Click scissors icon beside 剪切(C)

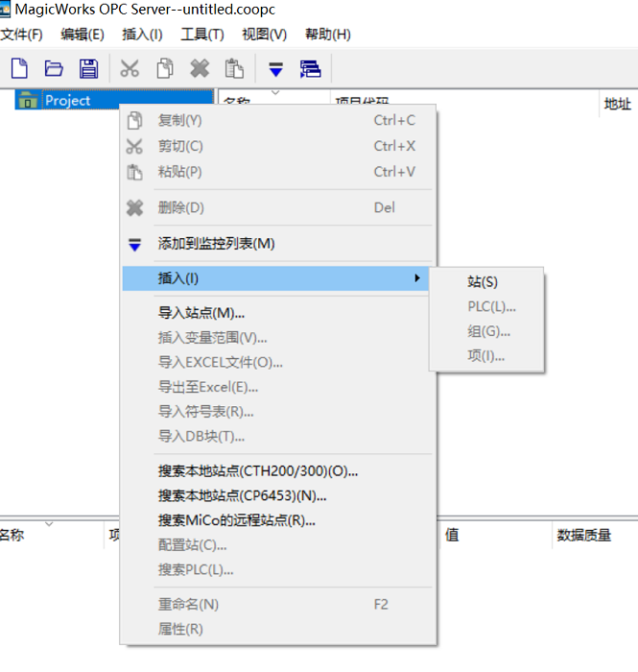click(134, 146)
